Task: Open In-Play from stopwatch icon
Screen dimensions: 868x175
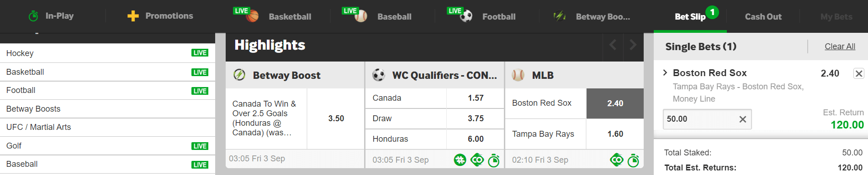Action: coord(33,16)
